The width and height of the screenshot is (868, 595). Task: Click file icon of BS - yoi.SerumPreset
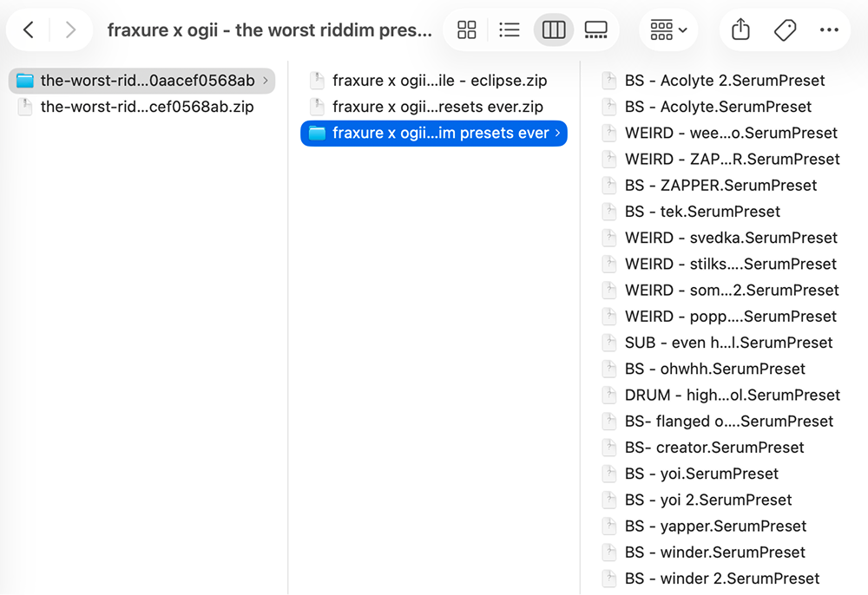(x=609, y=474)
